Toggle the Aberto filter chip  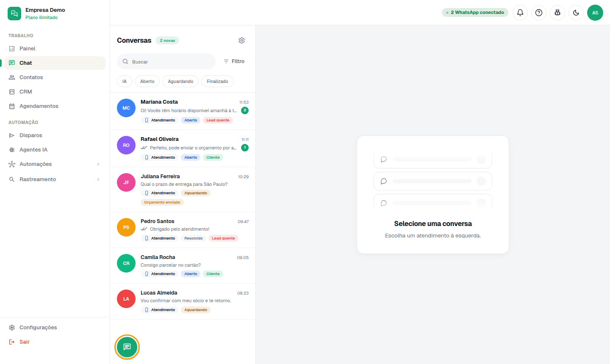click(x=147, y=81)
